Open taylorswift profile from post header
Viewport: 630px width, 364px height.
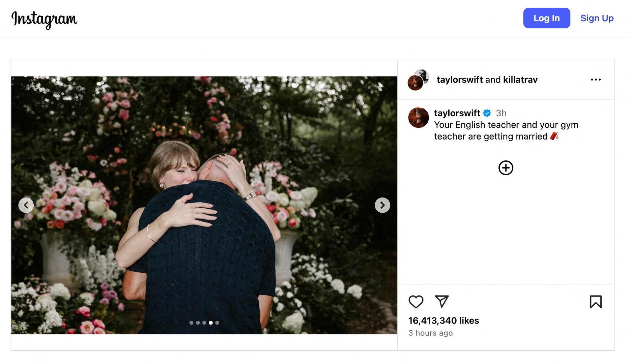[459, 80]
